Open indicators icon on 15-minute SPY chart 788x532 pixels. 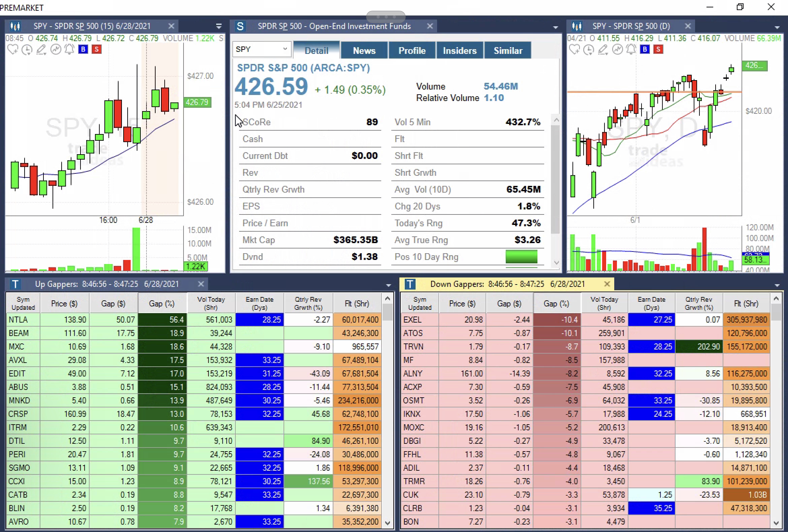(56, 49)
